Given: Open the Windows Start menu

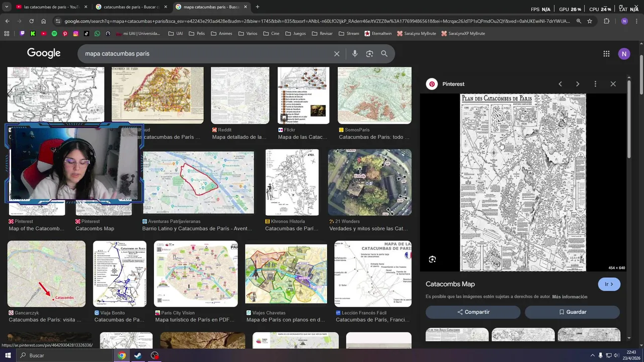Looking at the screenshot, I should coord(8,355).
